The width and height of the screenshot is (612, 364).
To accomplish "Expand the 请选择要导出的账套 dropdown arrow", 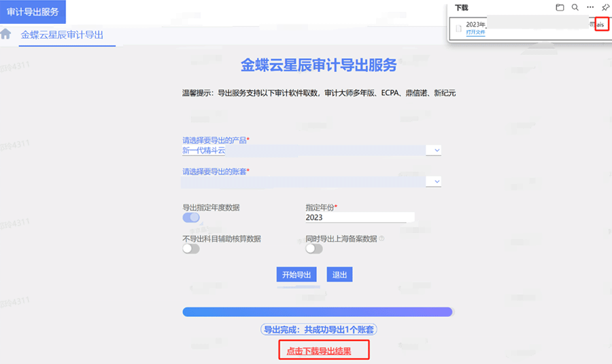I will coord(437,181).
